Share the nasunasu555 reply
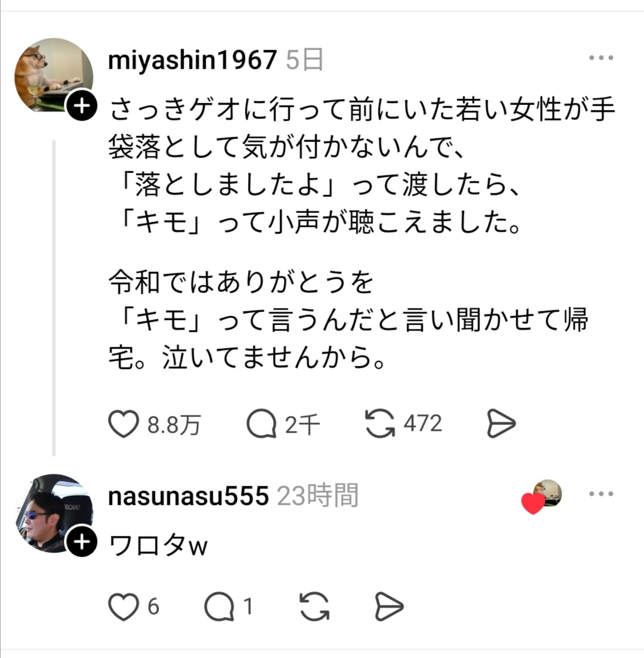The image size is (644, 658). point(389,607)
